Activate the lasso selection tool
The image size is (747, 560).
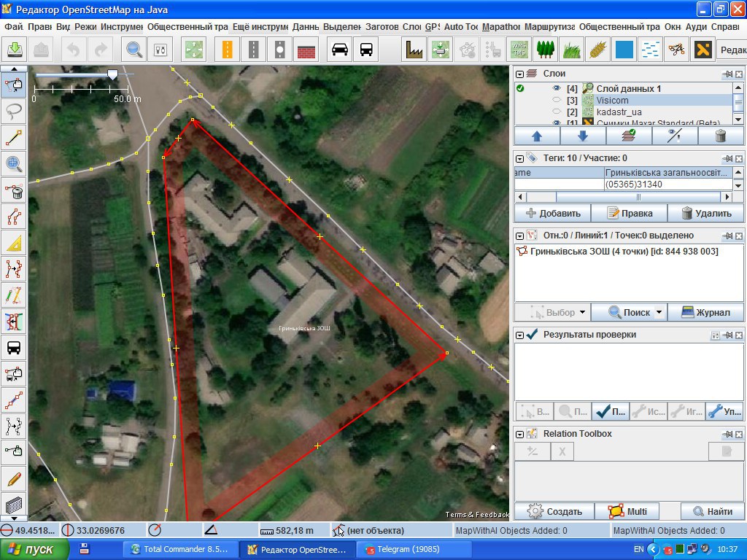pos(14,111)
